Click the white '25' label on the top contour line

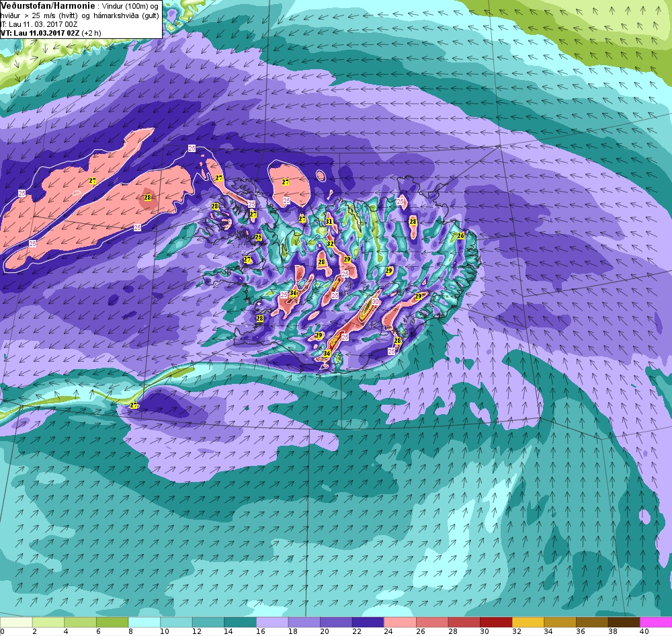192,149
